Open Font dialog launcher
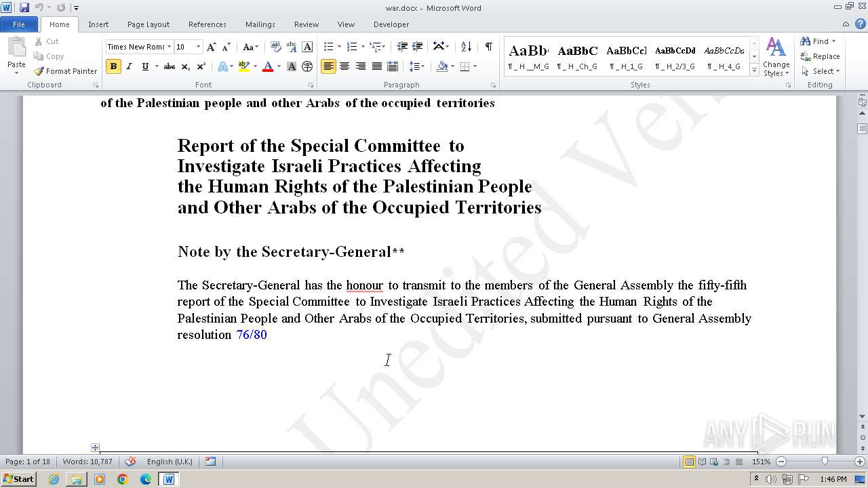 (311, 85)
